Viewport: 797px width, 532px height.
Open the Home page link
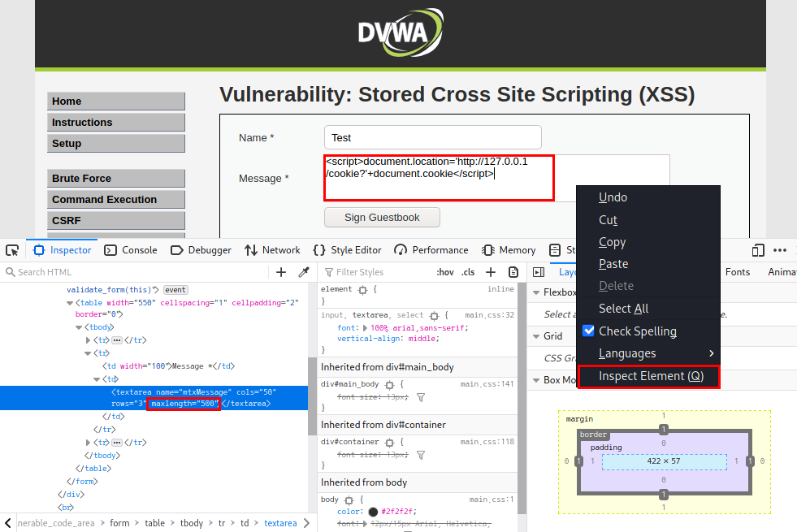116,101
